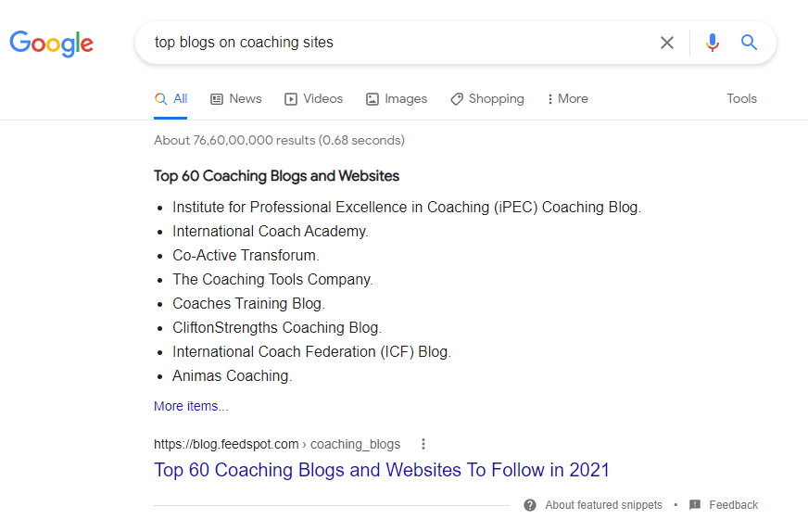Click About featured snippets text link

tap(603, 505)
